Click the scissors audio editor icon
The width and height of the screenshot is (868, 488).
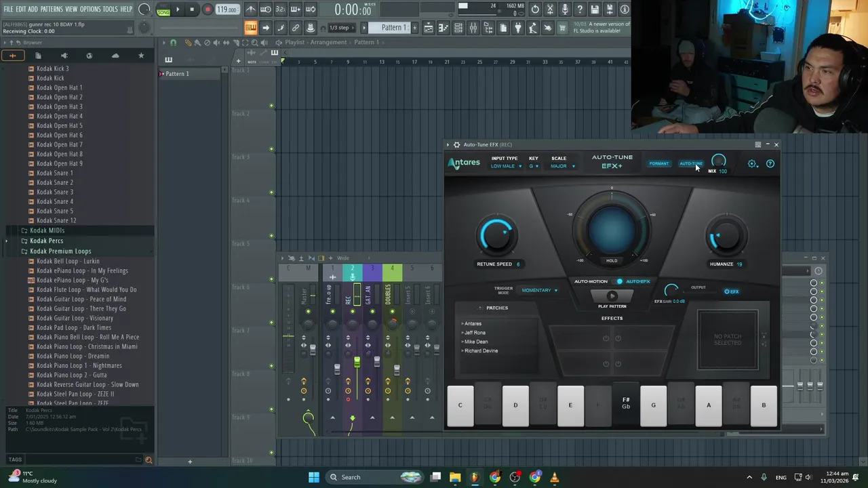coord(550,9)
